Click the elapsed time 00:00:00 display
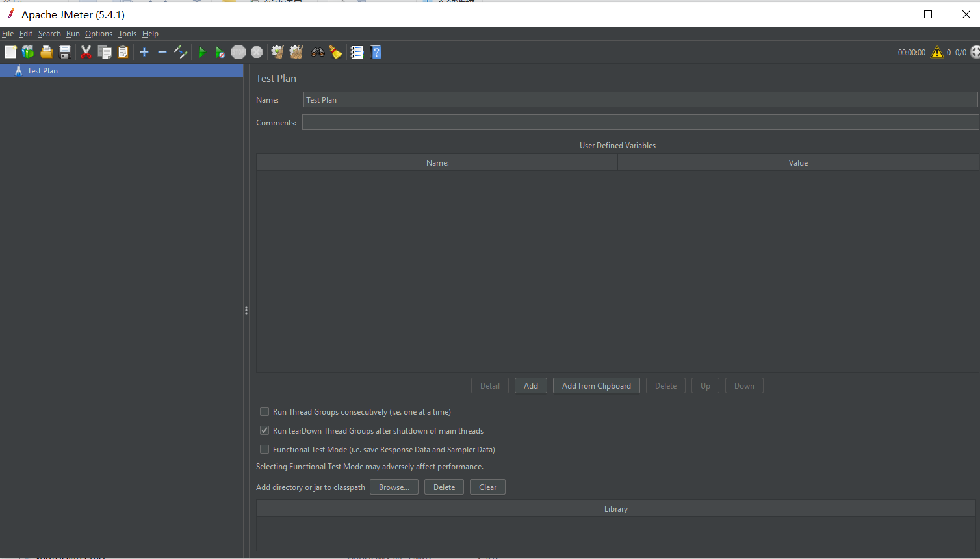 point(911,53)
